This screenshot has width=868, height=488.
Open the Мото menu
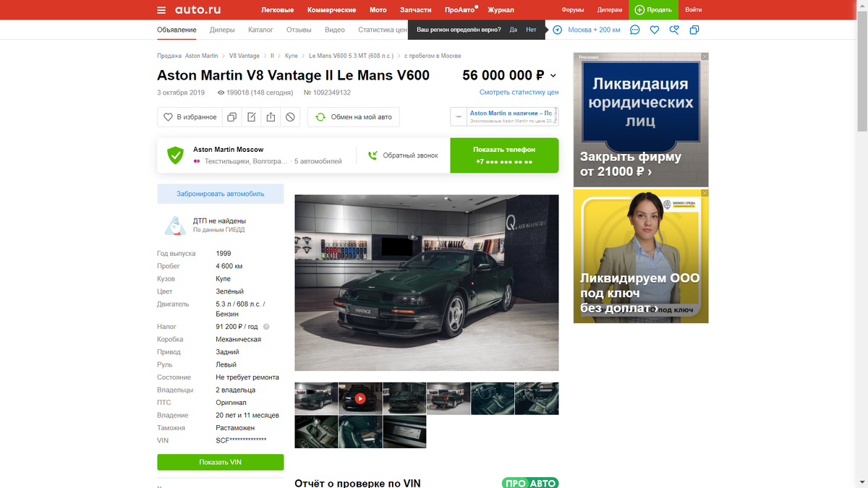pyautogui.click(x=378, y=10)
